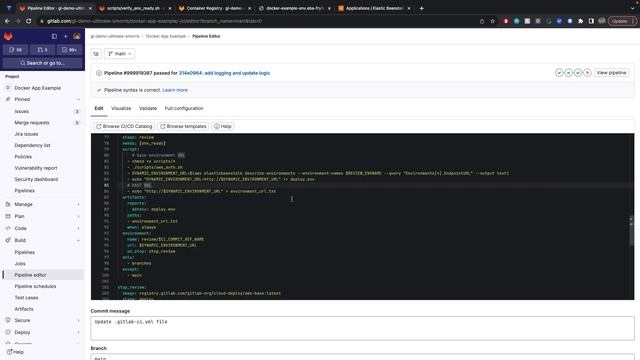Click the Commit message text area
This screenshot has height=360, width=640.
coord(362,328)
